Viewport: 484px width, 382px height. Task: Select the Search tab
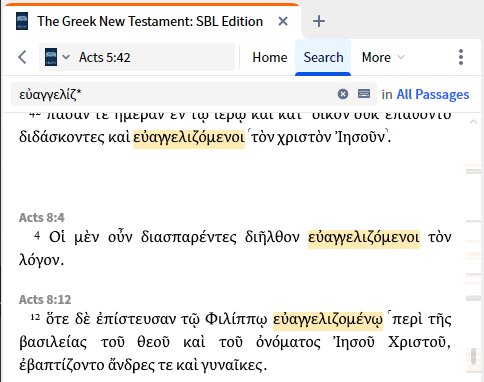pyautogui.click(x=323, y=57)
